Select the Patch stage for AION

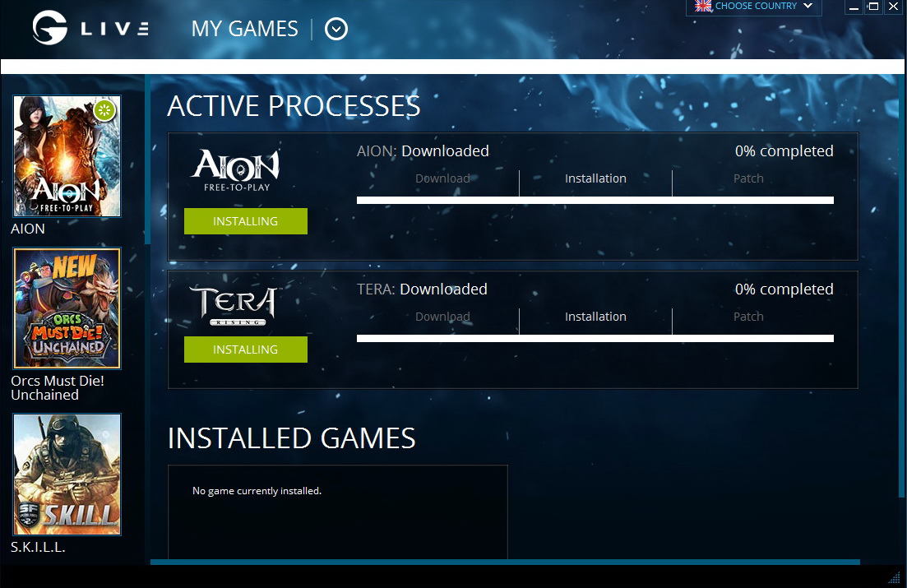748,178
